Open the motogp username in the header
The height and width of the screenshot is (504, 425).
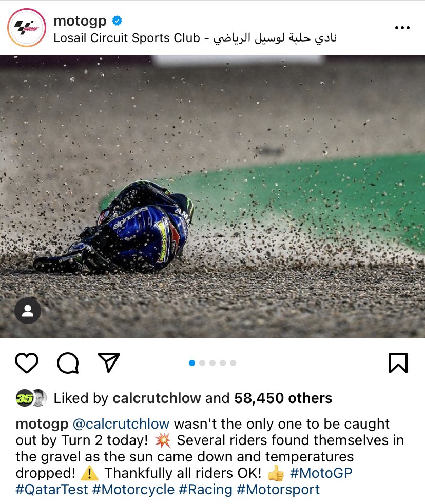80,21
